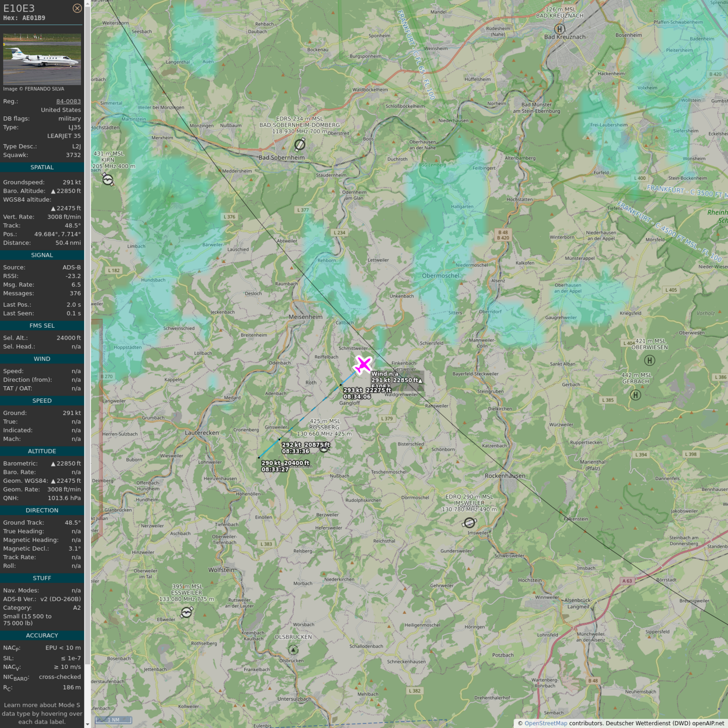The width and height of the screenshot is (728, 728).
Task: Click the 1 NM map scale bar
Action: (113, 720)
